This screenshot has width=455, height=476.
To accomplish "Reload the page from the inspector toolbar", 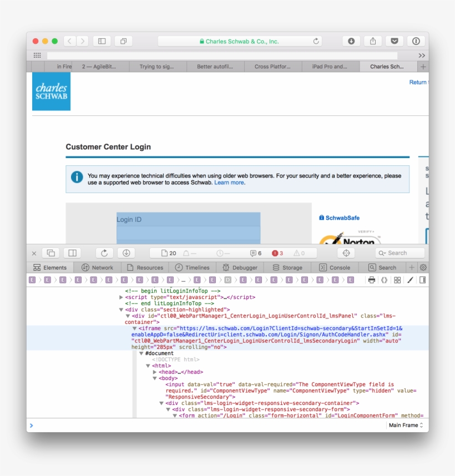I will tap(104, 253).
